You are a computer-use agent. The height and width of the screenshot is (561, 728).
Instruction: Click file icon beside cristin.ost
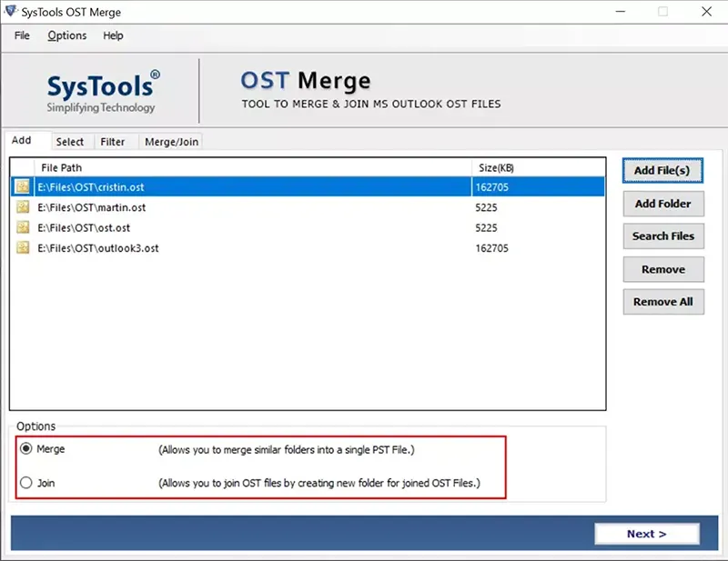coord(22,186)
